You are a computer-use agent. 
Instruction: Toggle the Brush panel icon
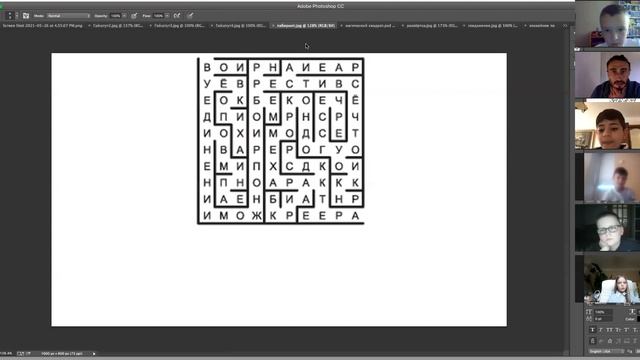click(26, 16)
